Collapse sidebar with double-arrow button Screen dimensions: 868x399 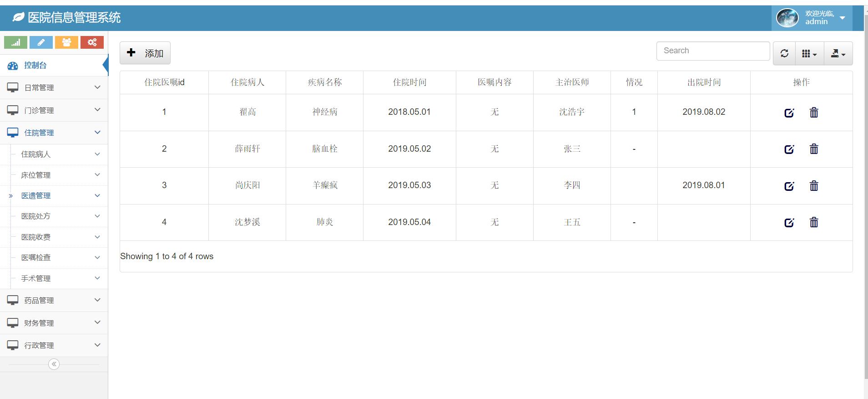54,364
